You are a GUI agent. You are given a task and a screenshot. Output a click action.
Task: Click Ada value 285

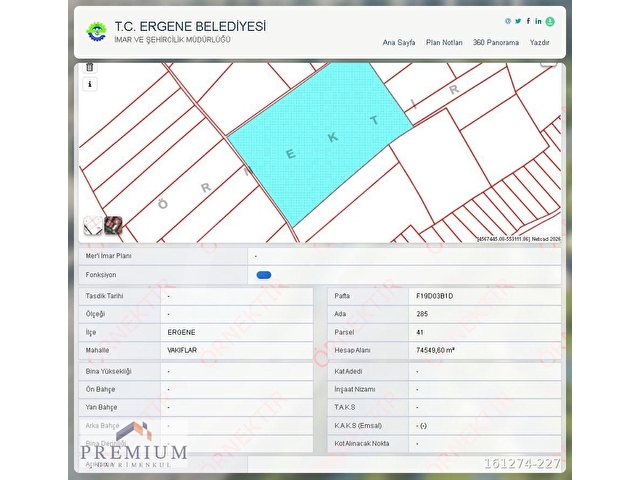(422, 314)
